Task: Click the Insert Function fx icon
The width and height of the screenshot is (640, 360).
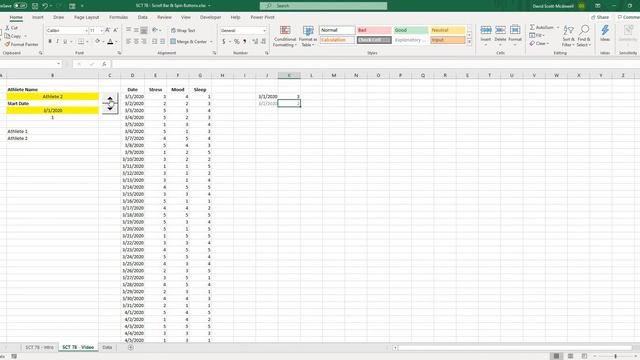Action: 104,64
